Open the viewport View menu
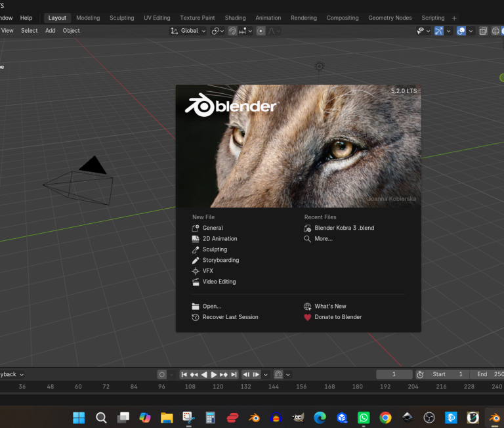Image resolution: width=504 pixels, height=428 pixels. [7, 31]
